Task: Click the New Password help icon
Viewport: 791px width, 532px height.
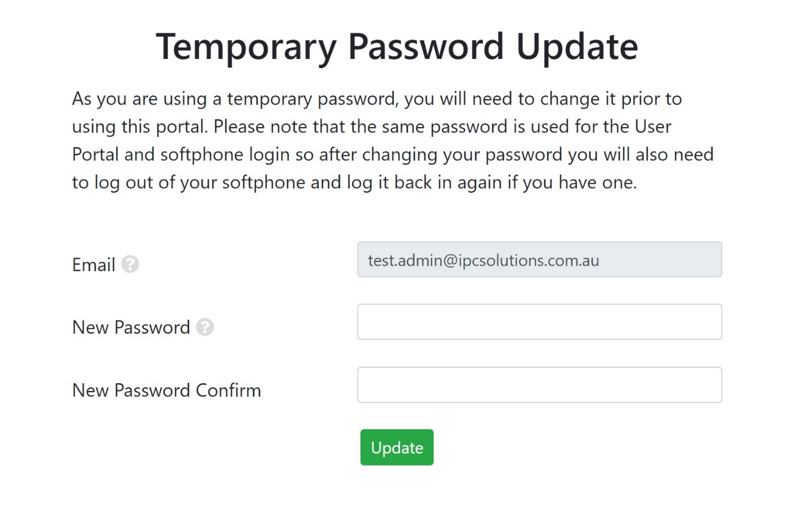Action: [205, 327]
